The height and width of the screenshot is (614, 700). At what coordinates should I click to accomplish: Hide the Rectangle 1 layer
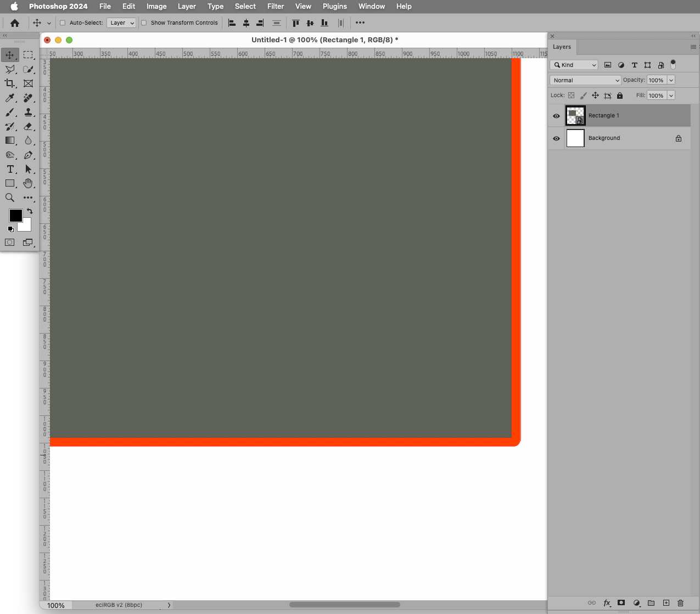point(556,116)
